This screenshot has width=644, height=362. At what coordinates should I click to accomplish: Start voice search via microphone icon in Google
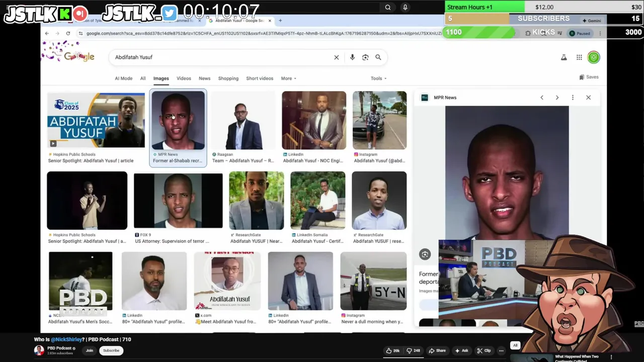[x=352, y=57]
